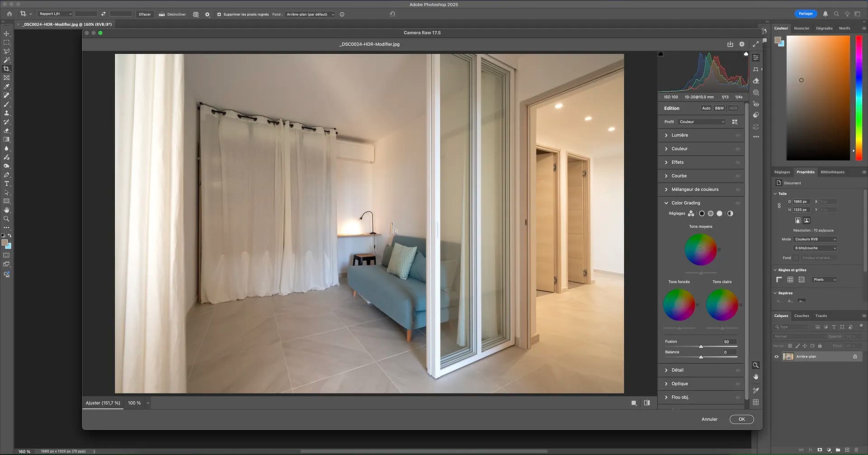Switch to the Couches tab
This screenshot has height=455, width=868.
coord(802,316)
